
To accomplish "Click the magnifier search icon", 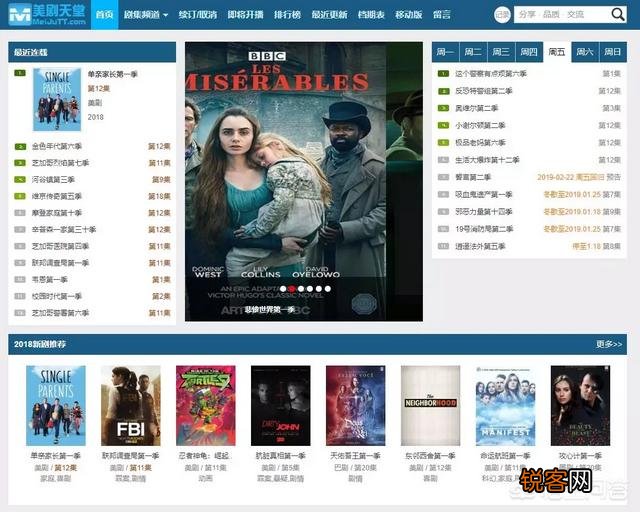I will point(618,15).
